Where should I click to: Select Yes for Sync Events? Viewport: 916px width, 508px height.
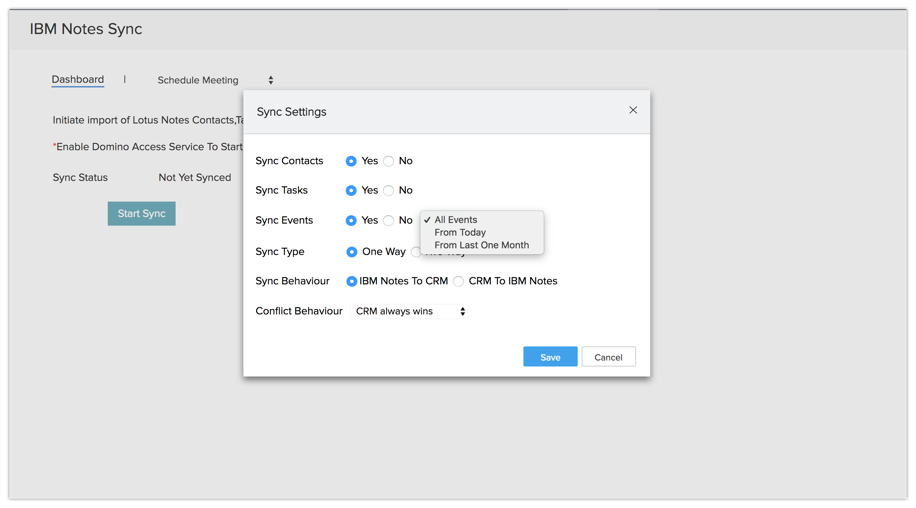tap(351, 220)
